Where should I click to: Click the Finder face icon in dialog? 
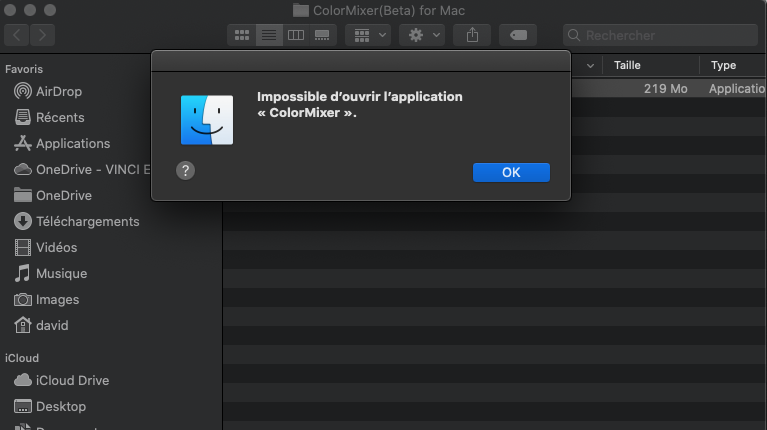[x=207, y=120]
